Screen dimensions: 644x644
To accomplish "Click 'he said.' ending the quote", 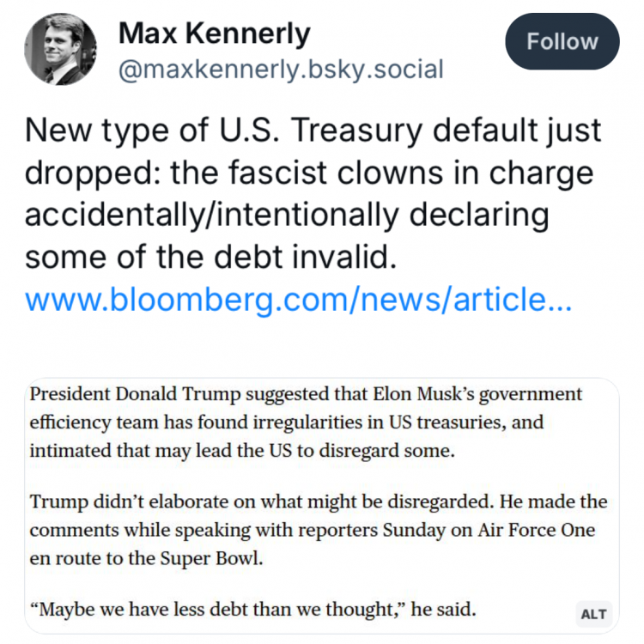I will tap(446, 611).
